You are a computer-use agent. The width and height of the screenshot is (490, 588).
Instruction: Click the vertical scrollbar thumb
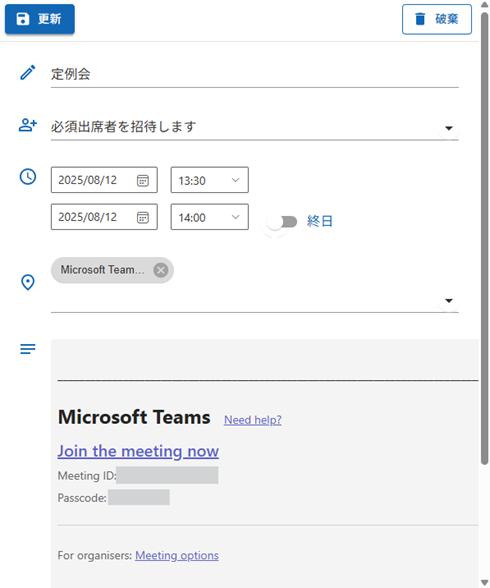tap(484, 238)
